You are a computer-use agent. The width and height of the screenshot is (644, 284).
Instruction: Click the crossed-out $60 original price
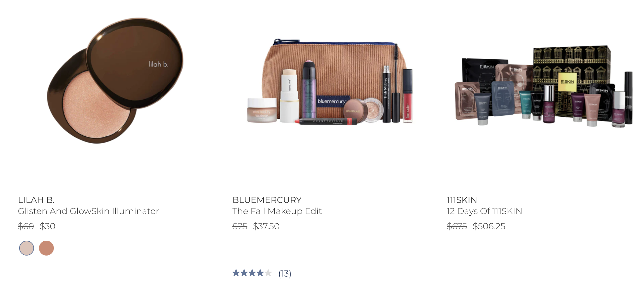26,226
